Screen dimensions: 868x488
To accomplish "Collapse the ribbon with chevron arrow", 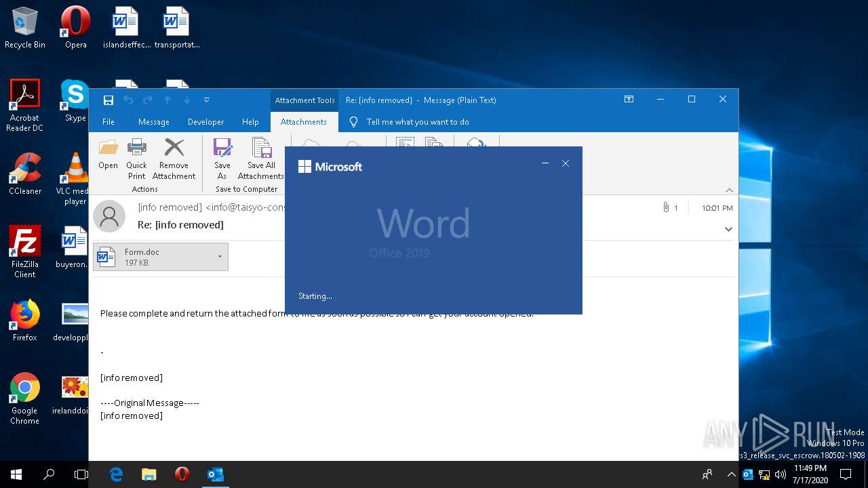I will 729,190.
